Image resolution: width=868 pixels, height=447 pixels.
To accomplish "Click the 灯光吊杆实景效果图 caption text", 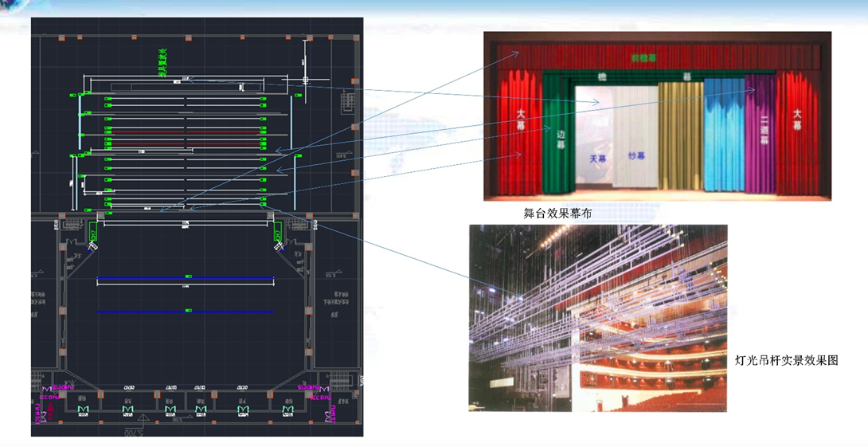I will pos(786,360).
